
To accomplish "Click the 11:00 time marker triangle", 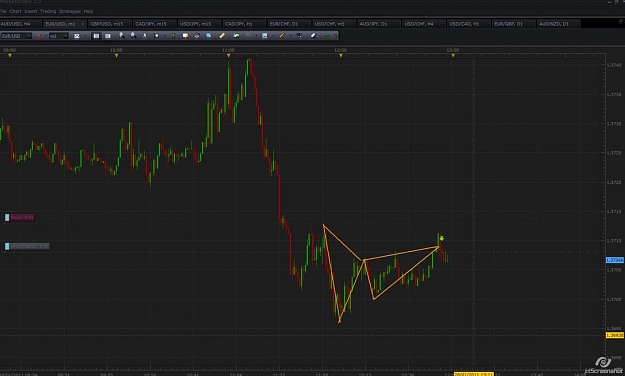I will (228, 56).
